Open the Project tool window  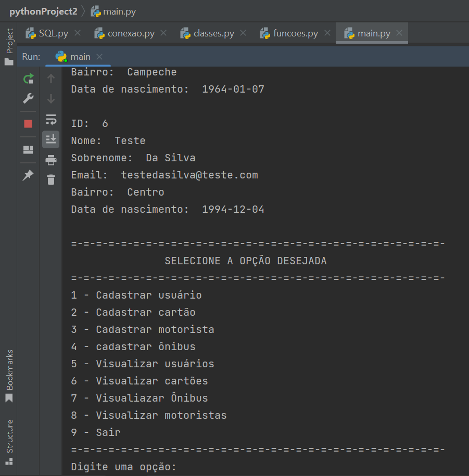(x=9, y=46)
